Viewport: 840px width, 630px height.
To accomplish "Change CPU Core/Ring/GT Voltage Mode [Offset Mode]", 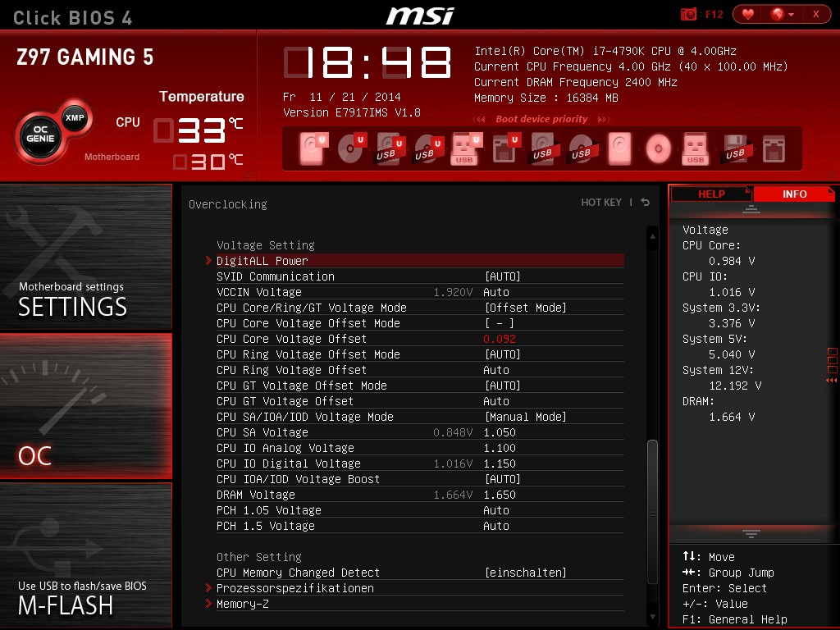I will (526, 308).
